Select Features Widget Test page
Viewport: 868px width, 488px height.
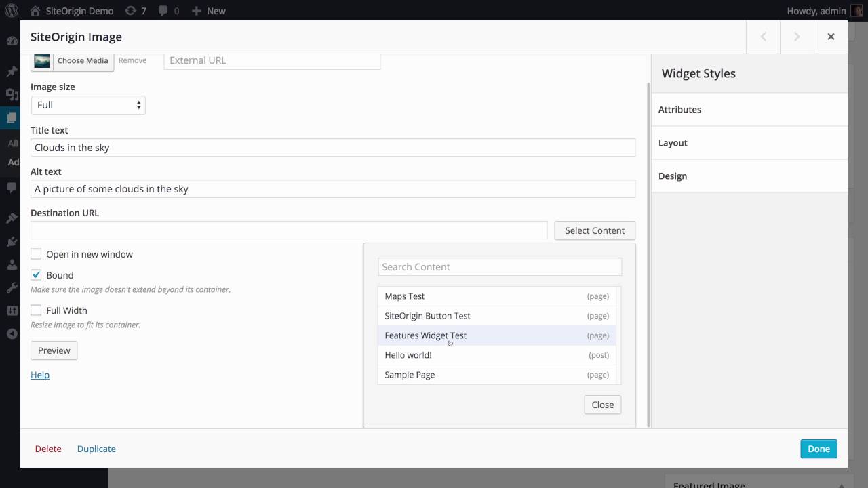point(497,335)
